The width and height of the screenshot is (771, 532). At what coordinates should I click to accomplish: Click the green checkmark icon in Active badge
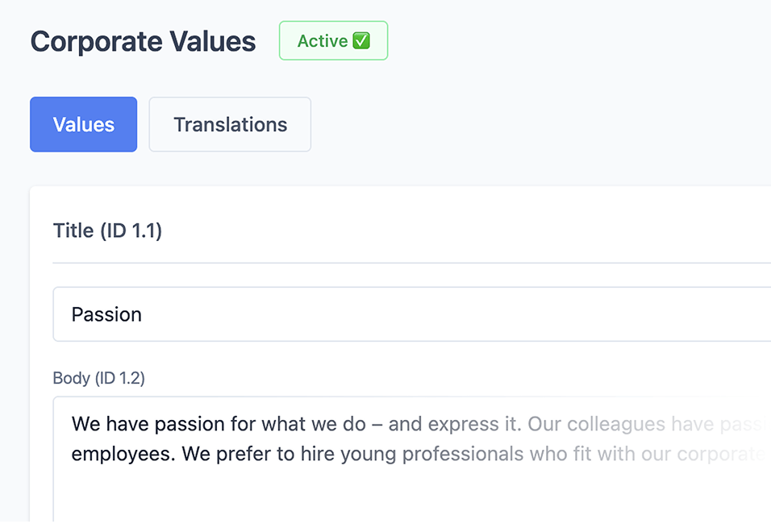click(x=361, y=41)
